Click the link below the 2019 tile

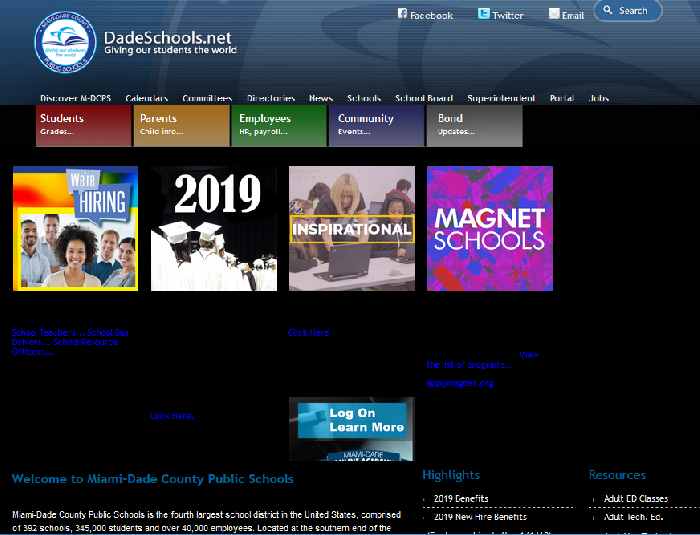tap(172, 416)
